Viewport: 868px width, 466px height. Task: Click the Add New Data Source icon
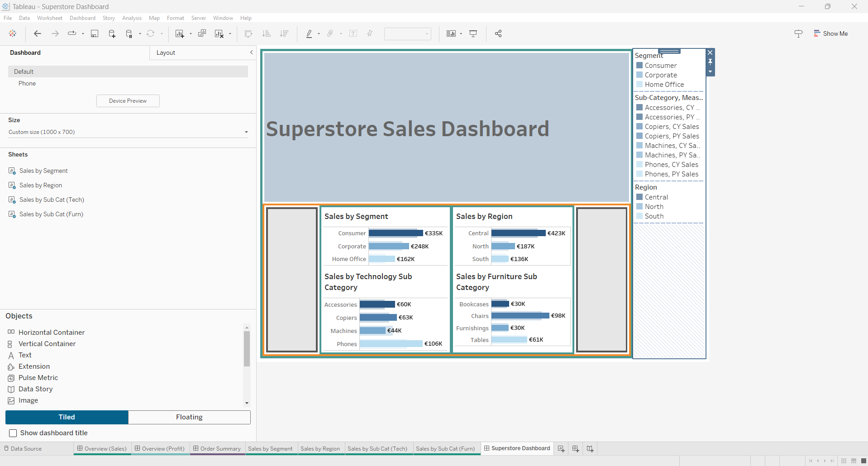click(x=112, y=33)
